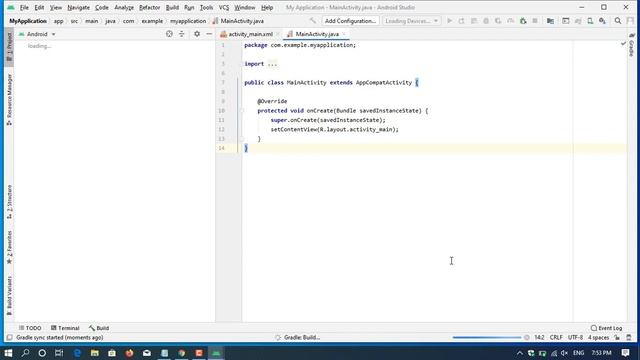640x360 pixels.
Task: Open the Event Log
Action: tap(606, 328)
